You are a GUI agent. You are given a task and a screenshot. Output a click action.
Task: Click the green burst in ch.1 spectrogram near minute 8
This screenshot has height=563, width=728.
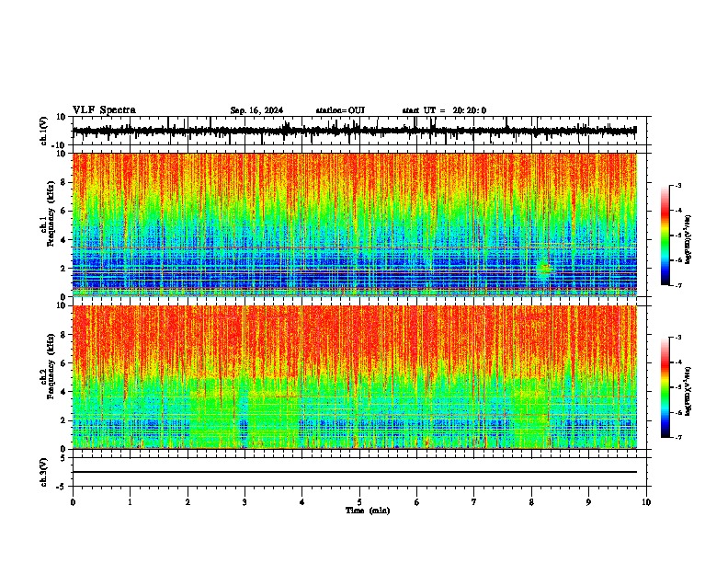pyautogui.click(x=544, y=269)
